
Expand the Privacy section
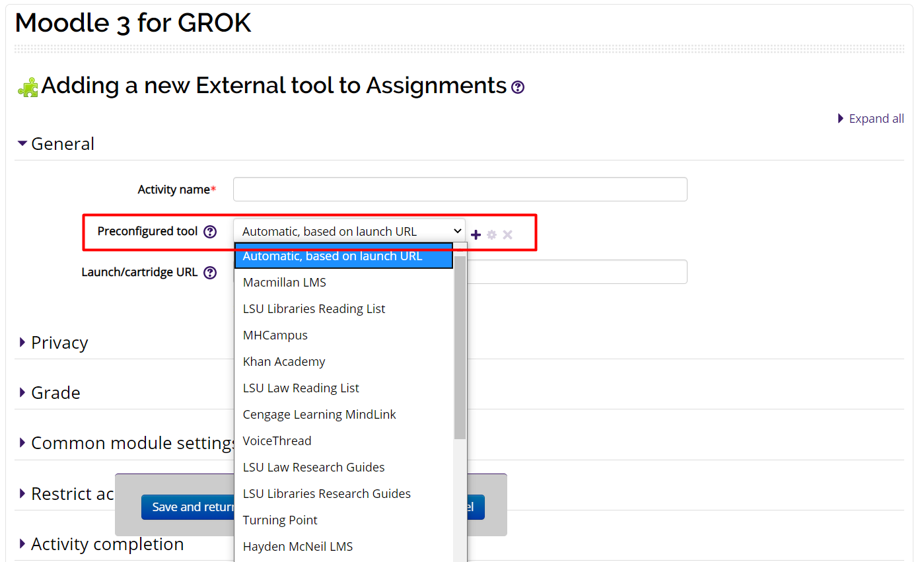(x=53, y=343)
